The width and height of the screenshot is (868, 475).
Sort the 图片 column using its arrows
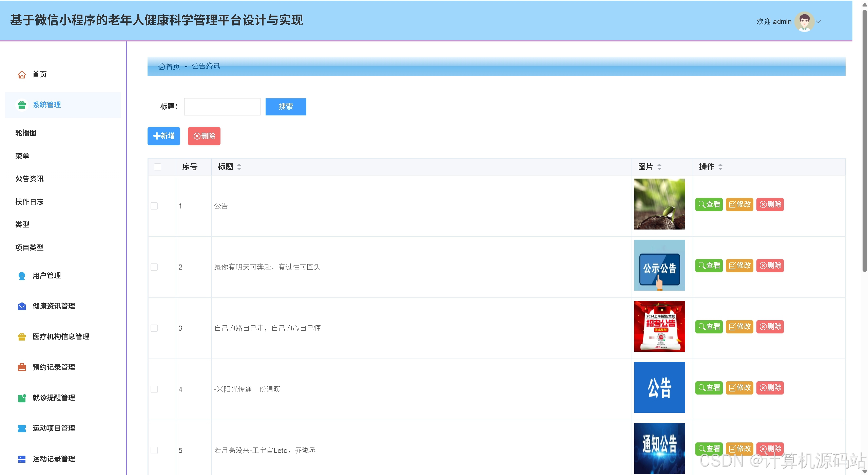[x=659, y=167]
